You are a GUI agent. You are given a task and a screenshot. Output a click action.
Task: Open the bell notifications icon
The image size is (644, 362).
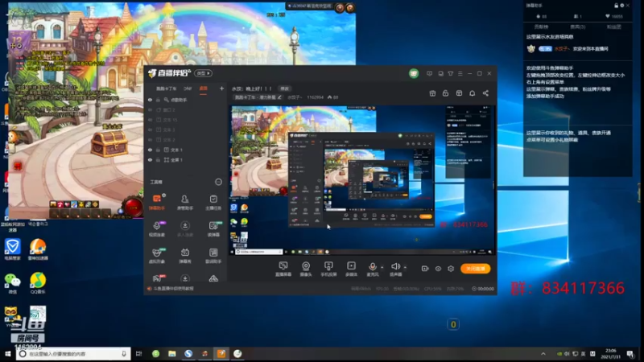tap(472, 93)
